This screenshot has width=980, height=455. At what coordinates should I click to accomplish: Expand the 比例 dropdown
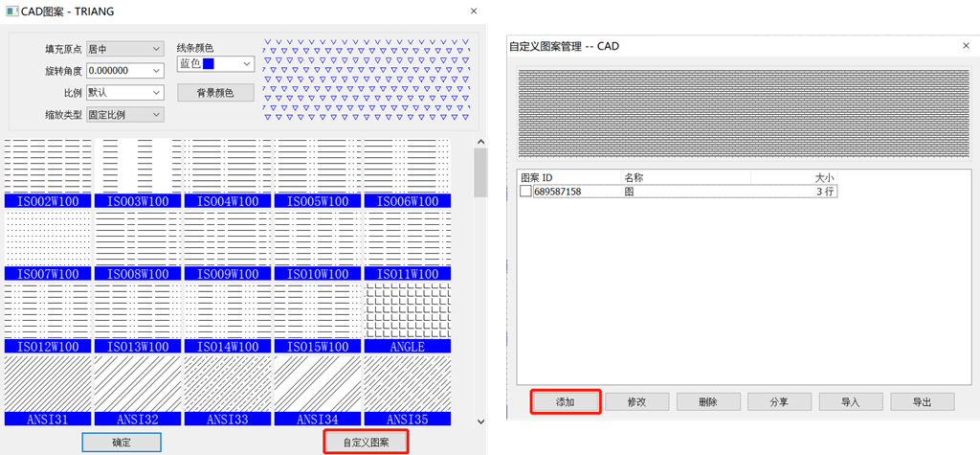[124, 93]
